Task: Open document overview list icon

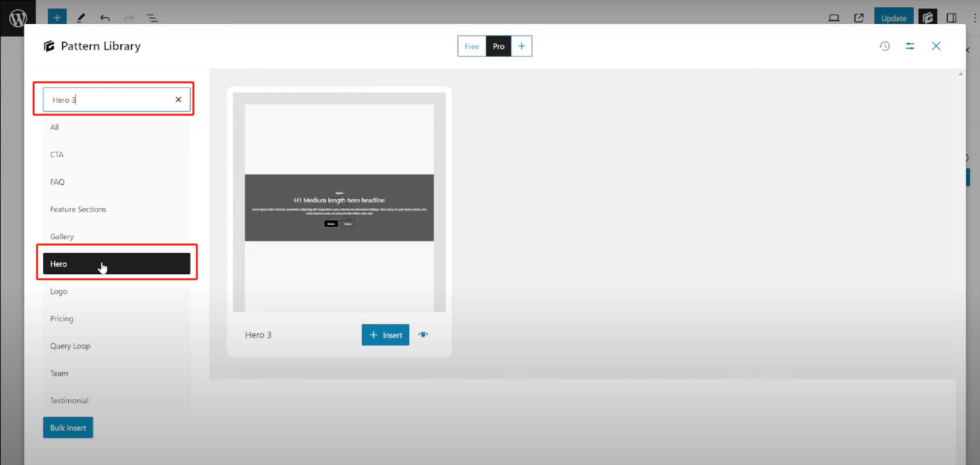Action: coord(152,18)
